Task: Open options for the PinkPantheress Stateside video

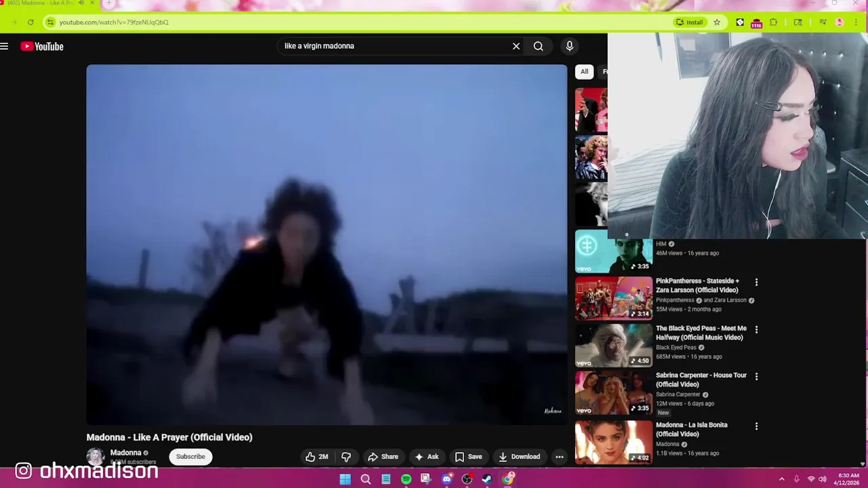Action: (x=756, y=283)
